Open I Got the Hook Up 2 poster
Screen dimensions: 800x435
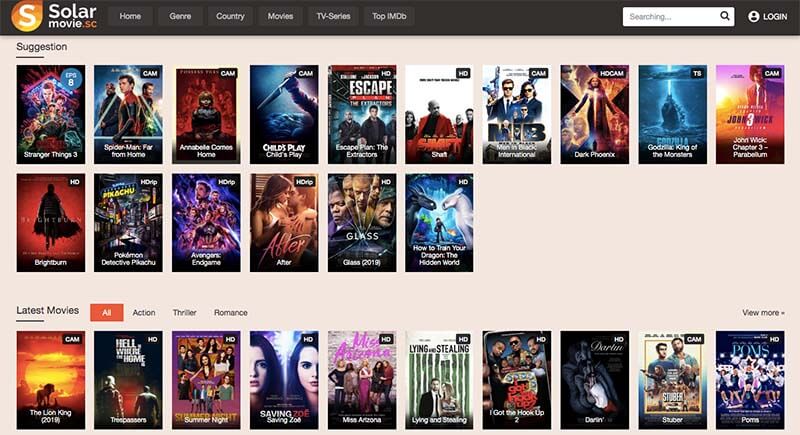click(517, 380)
